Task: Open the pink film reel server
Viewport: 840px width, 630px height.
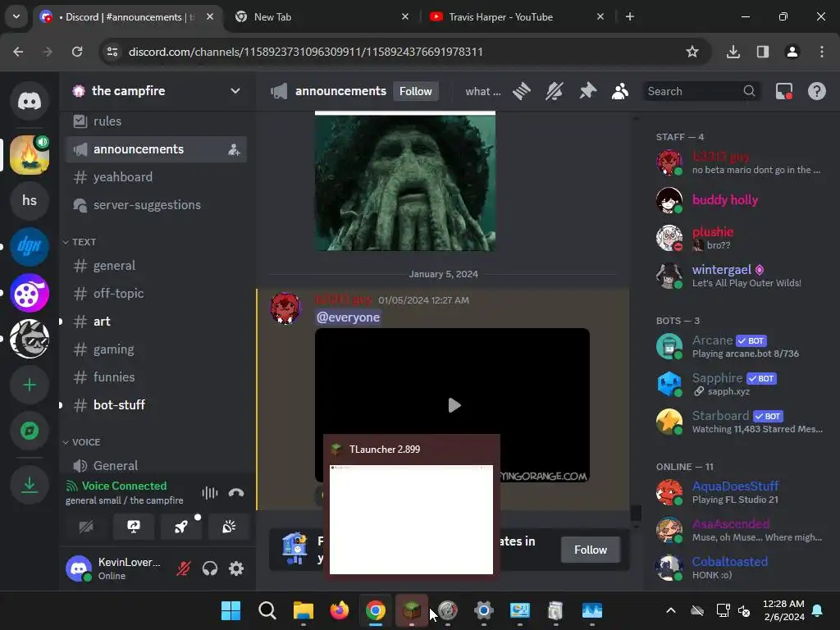Action: (30, 293)
